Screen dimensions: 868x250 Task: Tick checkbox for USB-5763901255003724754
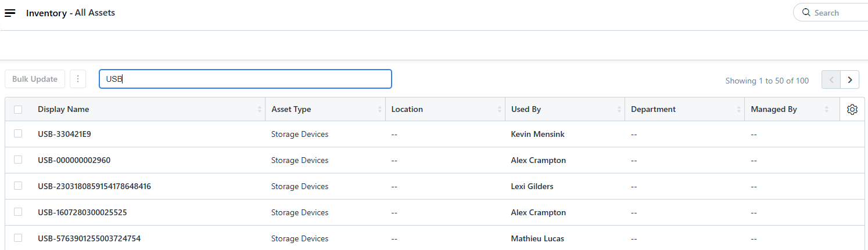click(x=18, y=238)
